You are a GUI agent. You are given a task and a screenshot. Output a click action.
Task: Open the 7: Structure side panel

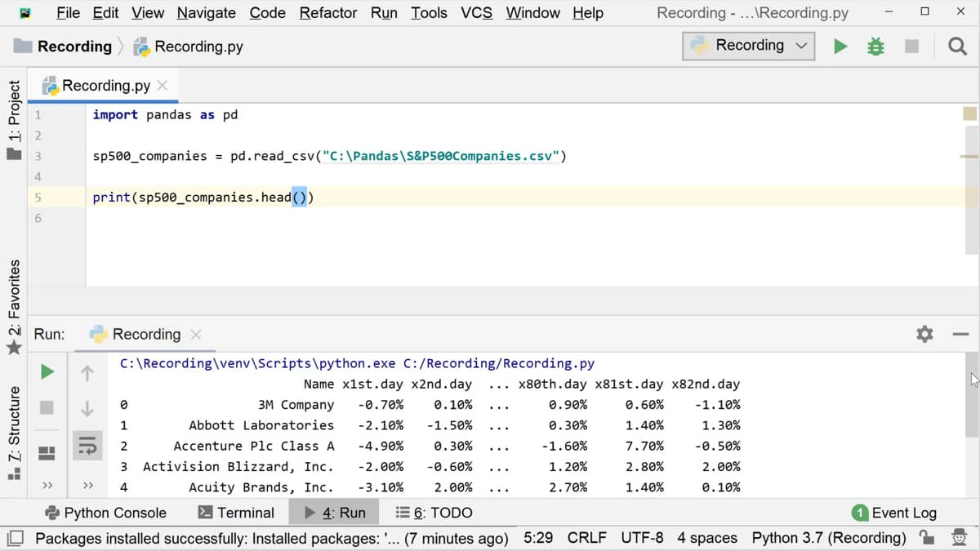pos(14,433)
